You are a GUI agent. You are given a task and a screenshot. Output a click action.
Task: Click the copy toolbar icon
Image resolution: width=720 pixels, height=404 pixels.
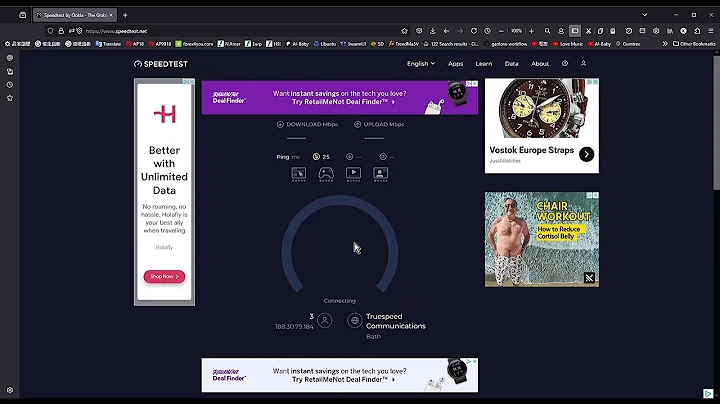point(600,31)
